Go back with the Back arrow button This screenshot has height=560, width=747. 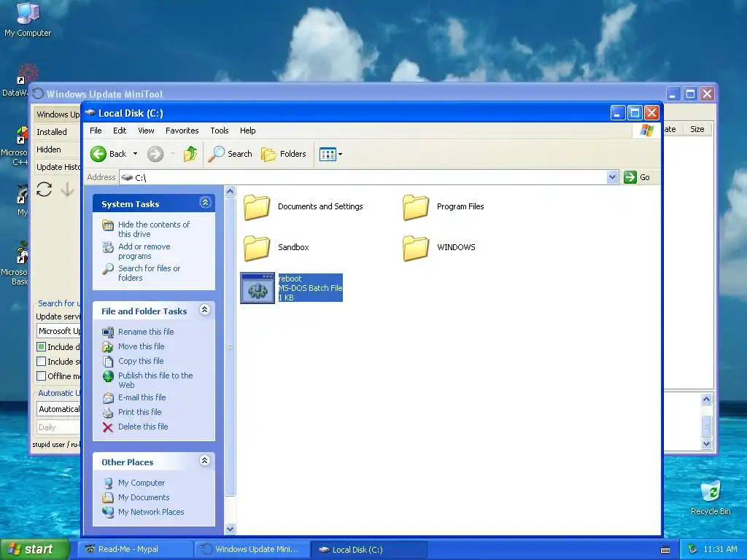pyautogui.click(x=109, y=154)
